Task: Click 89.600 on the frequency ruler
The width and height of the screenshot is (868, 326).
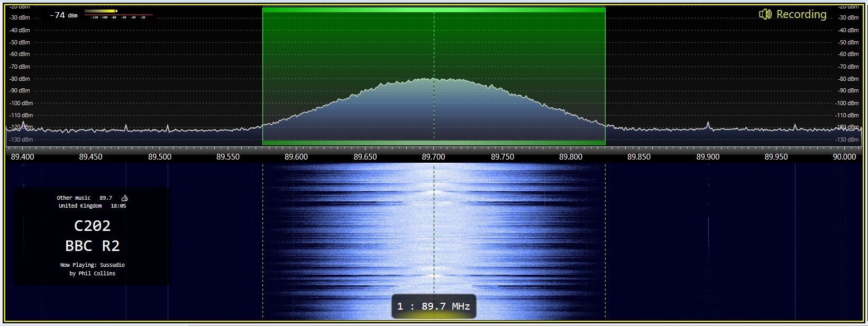Action: point(296,156)
